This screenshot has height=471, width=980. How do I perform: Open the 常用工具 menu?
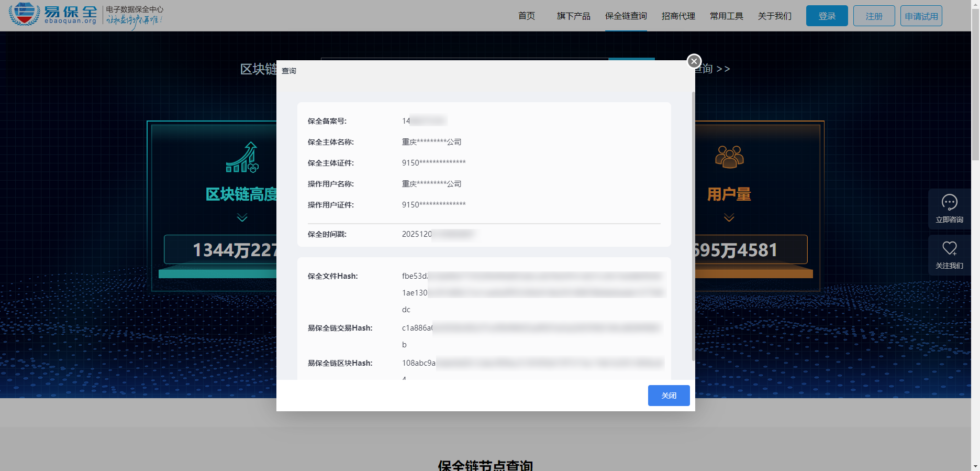click(x=726, y=16)
